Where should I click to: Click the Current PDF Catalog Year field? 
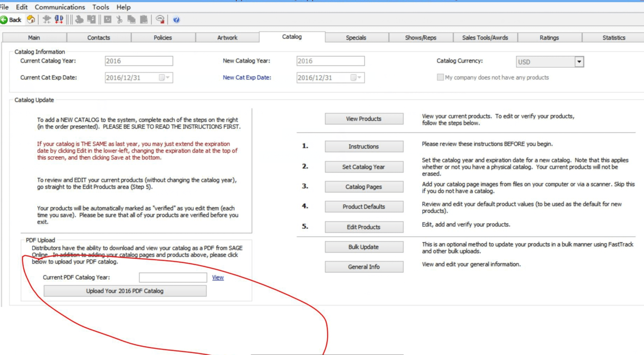pyautogui.click(x=173, y=277)
